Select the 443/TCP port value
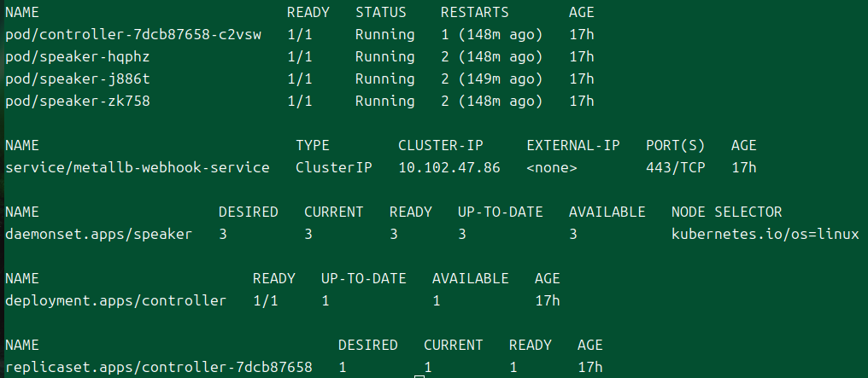Screen dimensions: 868x378 tap(676, 168)
